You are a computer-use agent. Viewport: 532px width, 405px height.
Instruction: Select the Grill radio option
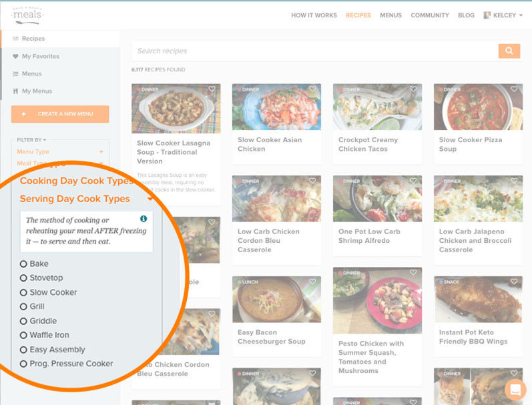point(23,307)
